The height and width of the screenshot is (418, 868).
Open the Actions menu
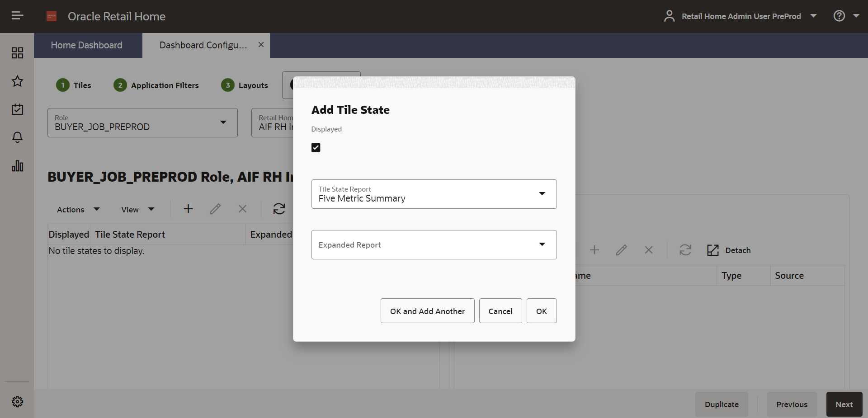77,209
